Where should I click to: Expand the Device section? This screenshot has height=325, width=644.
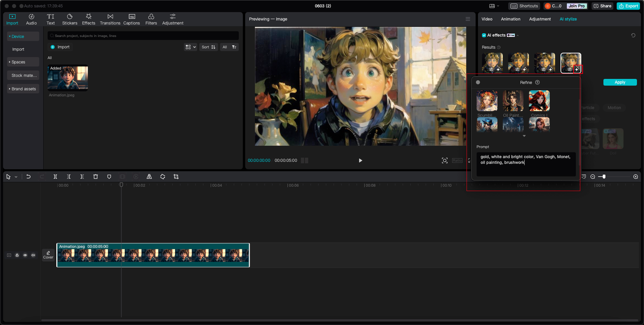pos(23,36)
